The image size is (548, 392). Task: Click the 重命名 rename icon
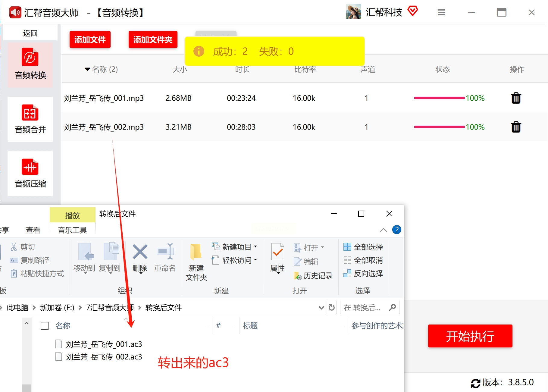point(165,252)
